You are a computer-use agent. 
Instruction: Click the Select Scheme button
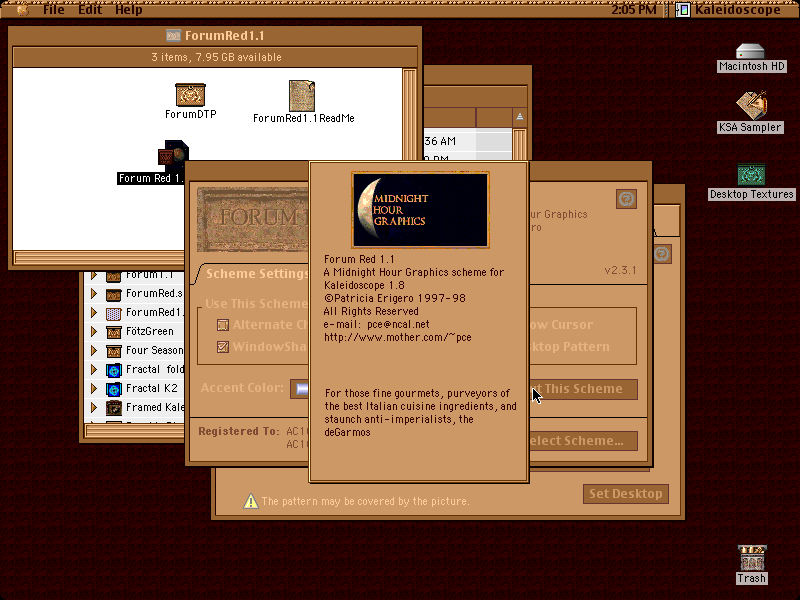583,441
